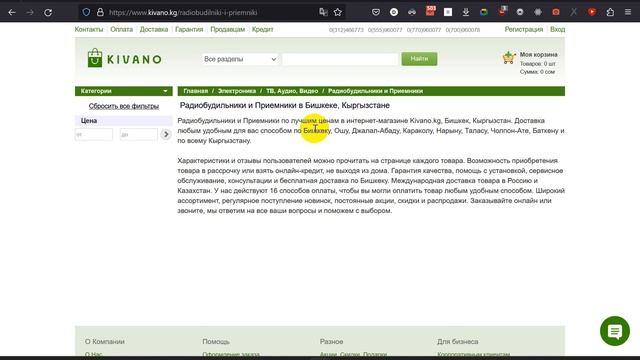
Task: Open the cart via shopping cart icon
Action: point(509,58)
